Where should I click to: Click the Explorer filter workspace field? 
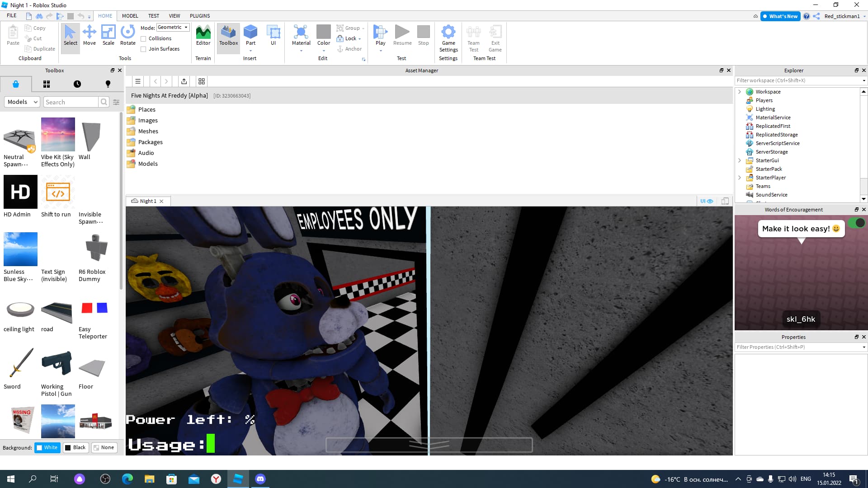[798, 81]
